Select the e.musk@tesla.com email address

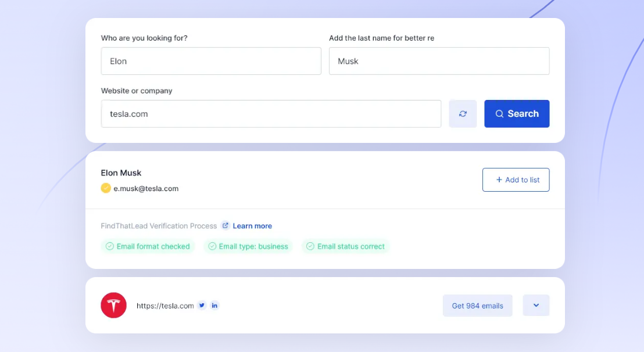click(x=146, y=189)
